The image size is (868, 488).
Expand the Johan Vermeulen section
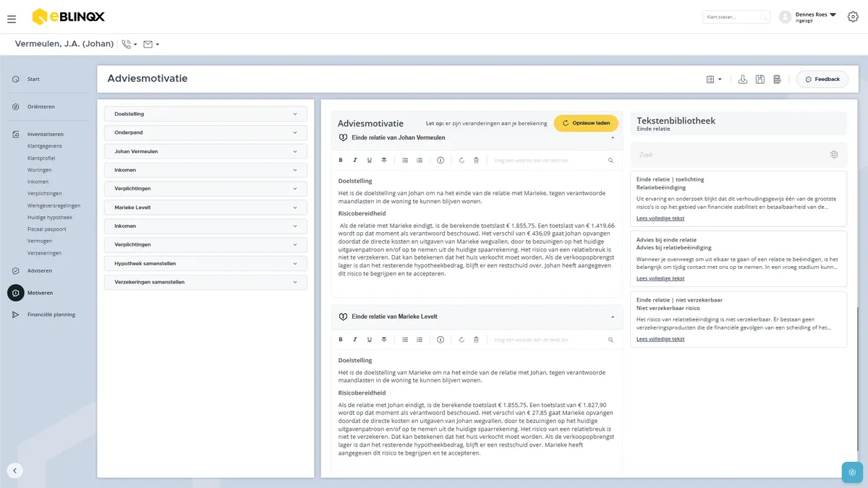[x=205, y=151]
